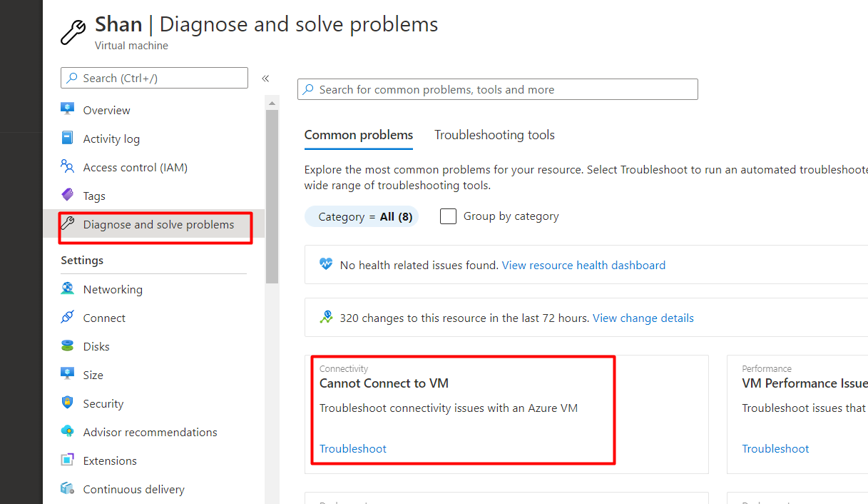Click Troubleshoot under Cannot Connect to VM

click(353, 448)
